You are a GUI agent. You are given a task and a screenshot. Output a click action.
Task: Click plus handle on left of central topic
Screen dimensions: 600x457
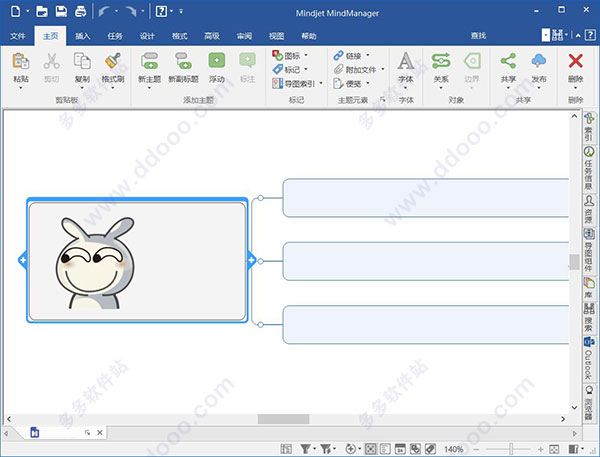click(23, 260)
